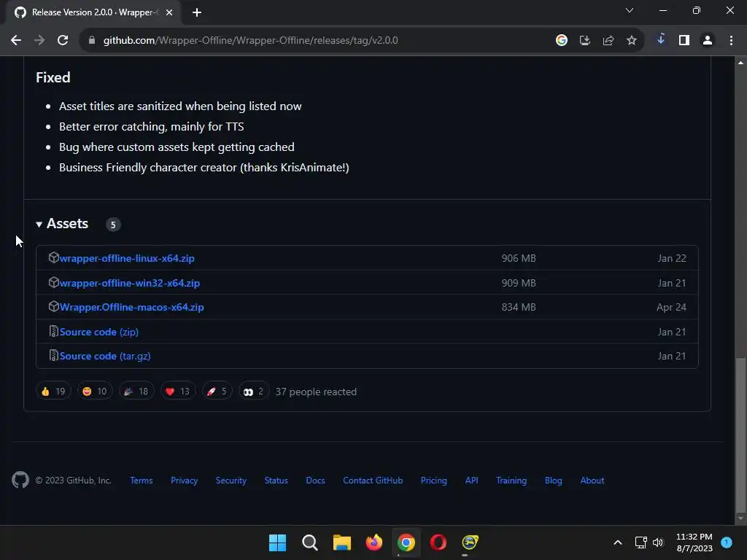Download wrapper-offline-linux-x64.zip
The width and height of the screenshot is (747, 560).
click(127, 258)
